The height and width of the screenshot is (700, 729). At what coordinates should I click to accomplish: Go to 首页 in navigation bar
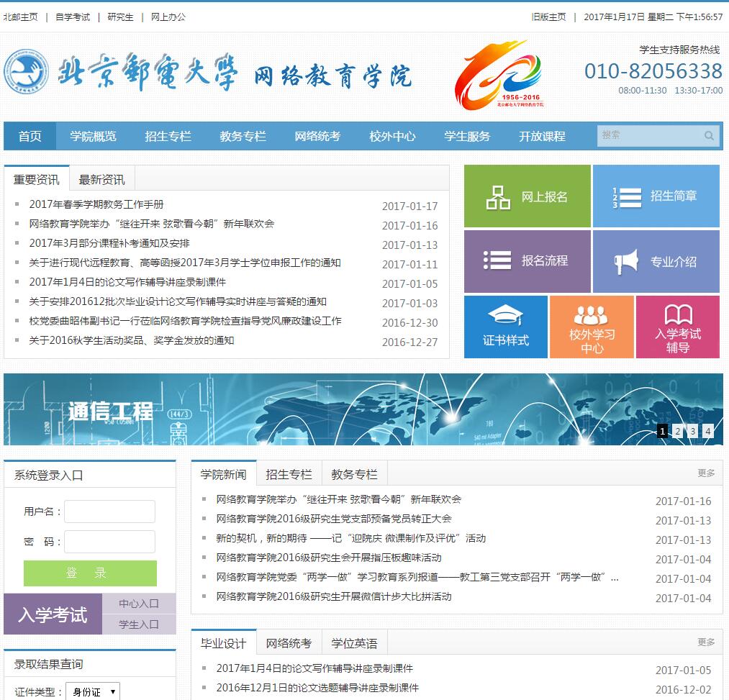click(30, 136)
